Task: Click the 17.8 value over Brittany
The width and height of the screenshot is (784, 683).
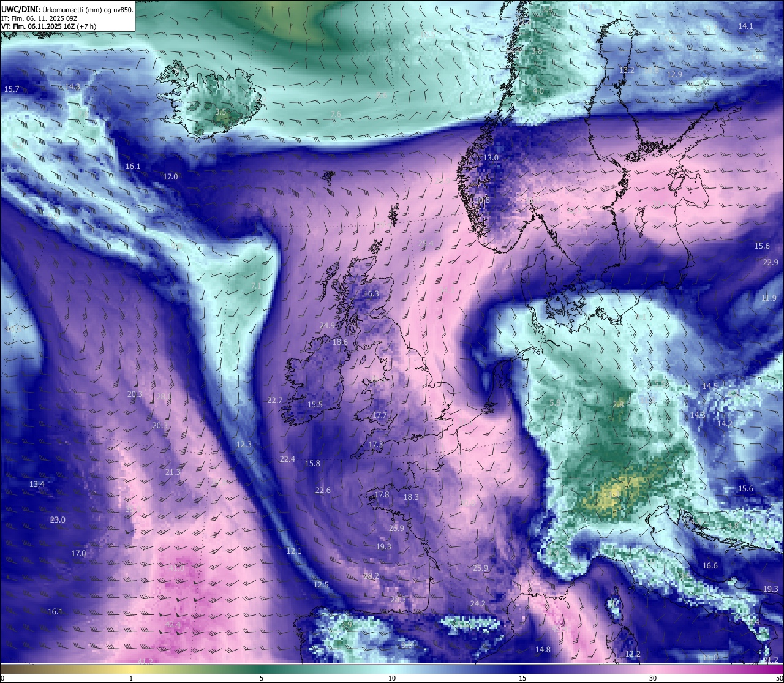Action: click(382, 494)
